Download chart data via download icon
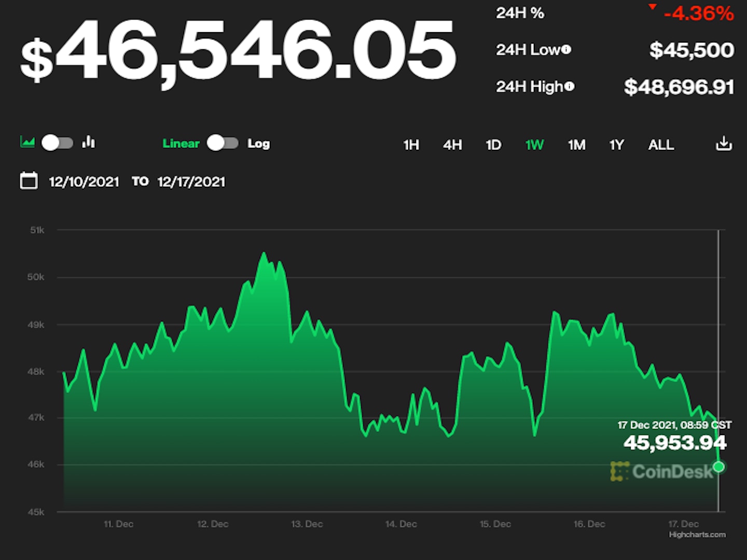747x560 pixels. point(724,144)
